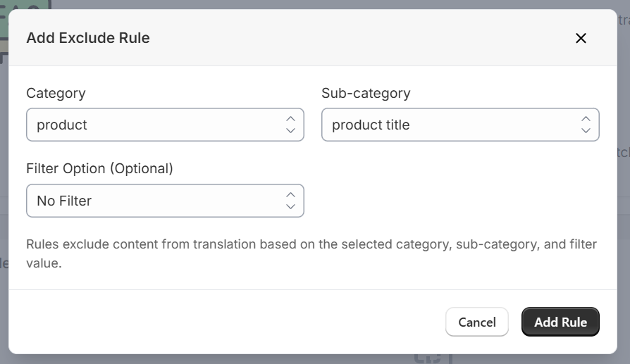Click the chevron arrows in Category select
This screenshot has height=364, width=630.
[290, 125]
